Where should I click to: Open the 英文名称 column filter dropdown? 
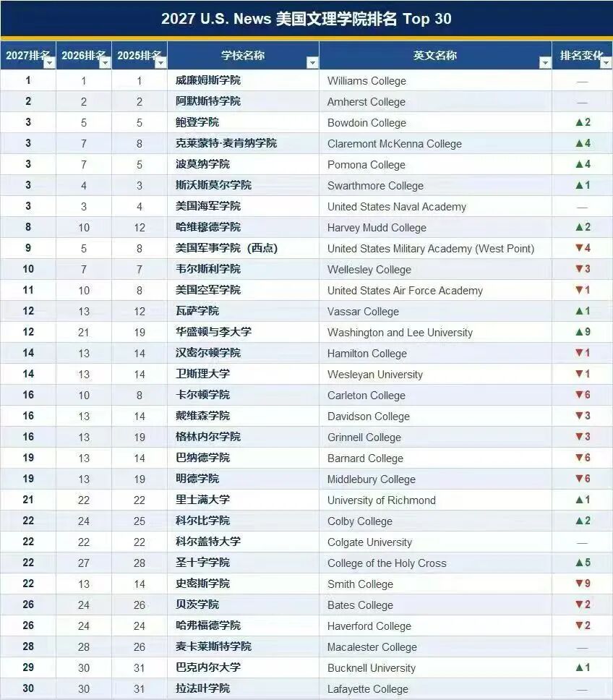click(x=545, y=64)
